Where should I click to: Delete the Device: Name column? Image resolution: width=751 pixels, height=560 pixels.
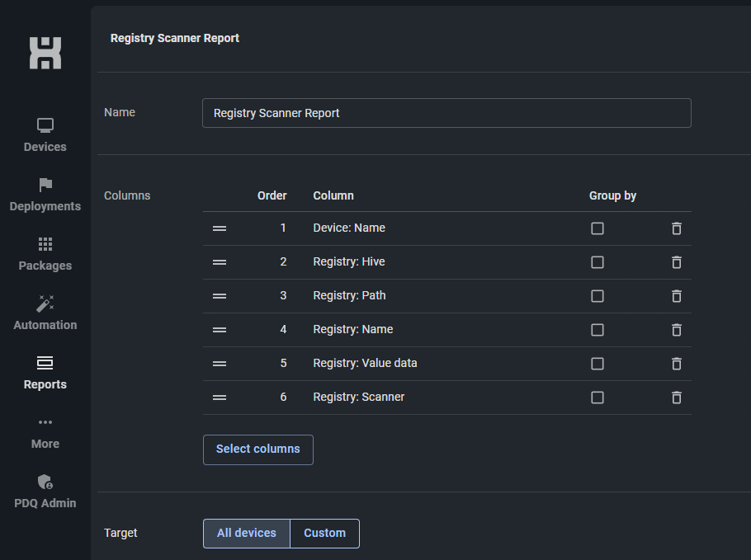coord(676,228)
